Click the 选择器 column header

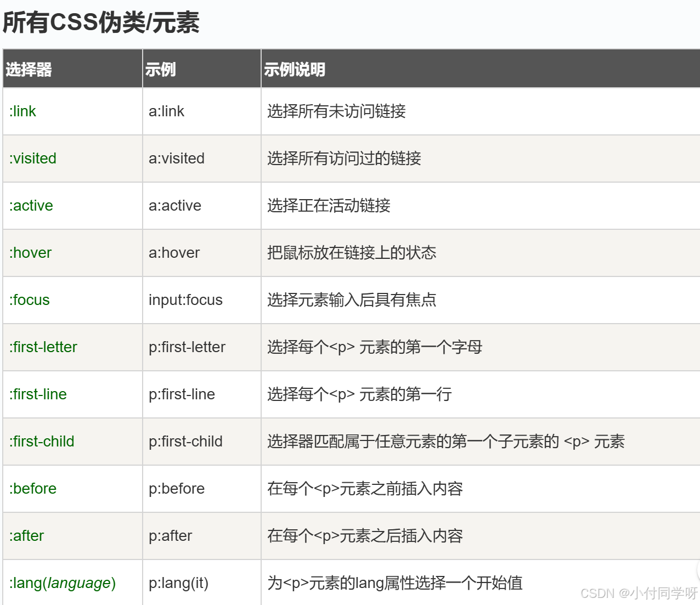point(73,69)
